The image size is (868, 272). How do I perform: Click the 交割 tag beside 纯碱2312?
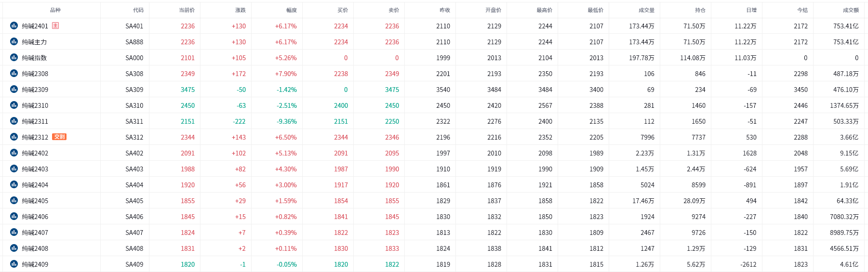(x=59, y=137)
